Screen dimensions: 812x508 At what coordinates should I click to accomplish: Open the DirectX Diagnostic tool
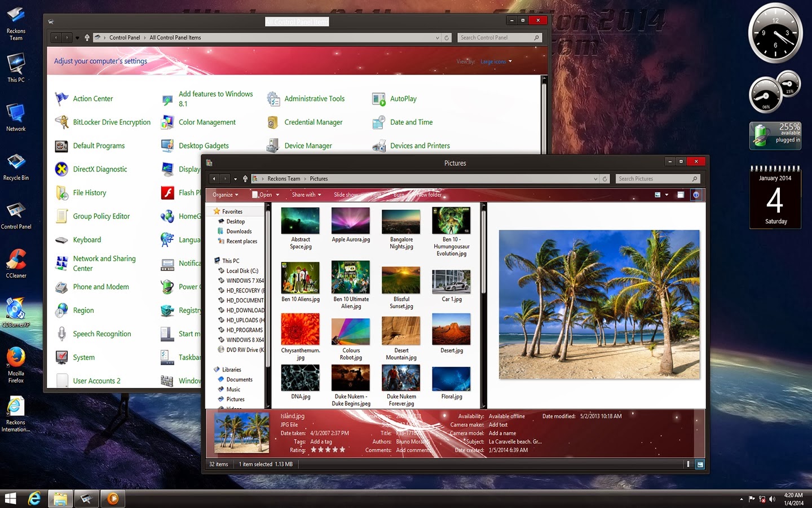pyautogui.click(x=99, y=169)
